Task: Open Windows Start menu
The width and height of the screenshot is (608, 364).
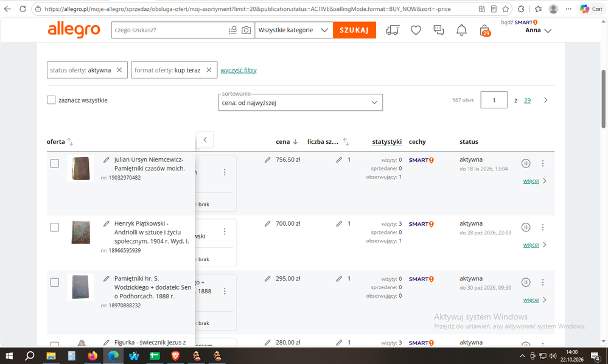Action: click(x=9, y=355)
